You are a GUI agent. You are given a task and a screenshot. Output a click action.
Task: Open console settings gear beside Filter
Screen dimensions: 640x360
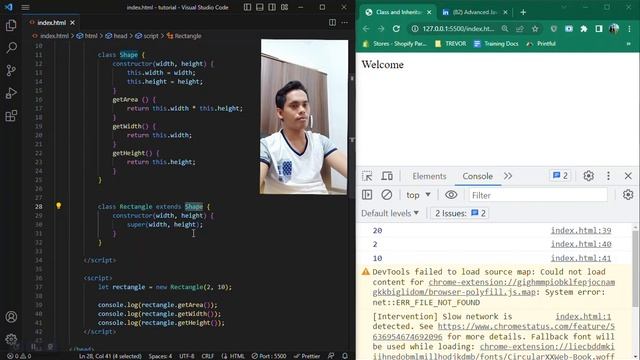(x=628, y=195)
